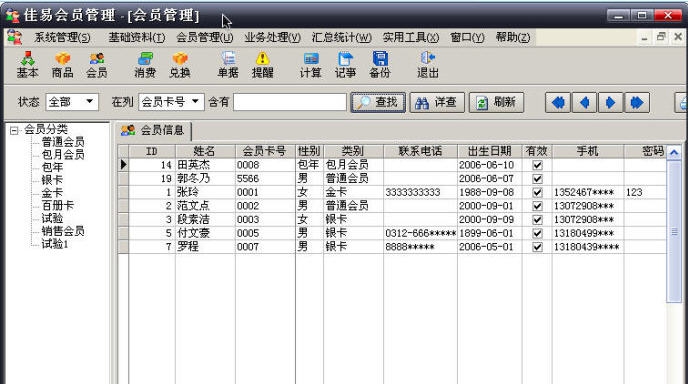Click the 联系电话 column header

(x=420, y=151)
